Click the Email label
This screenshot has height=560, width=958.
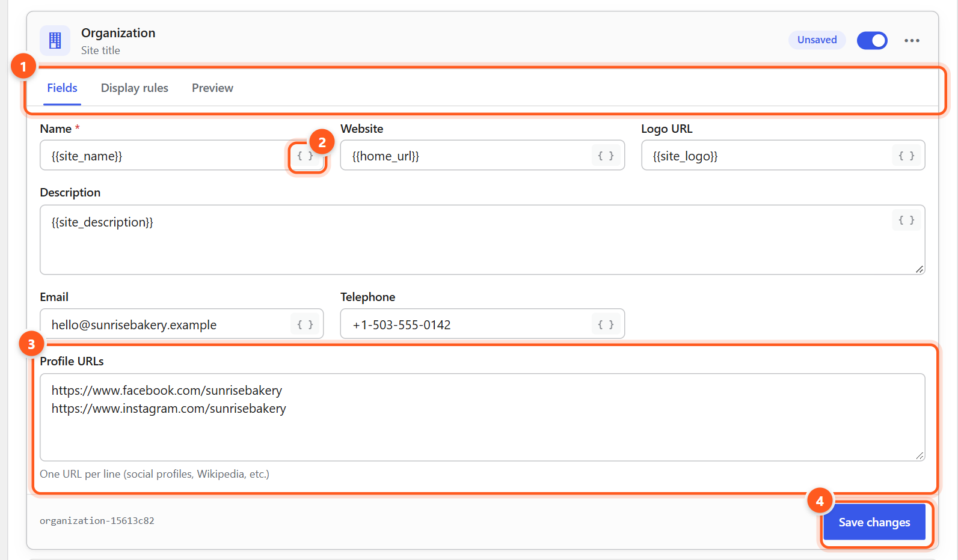(54, 297)
